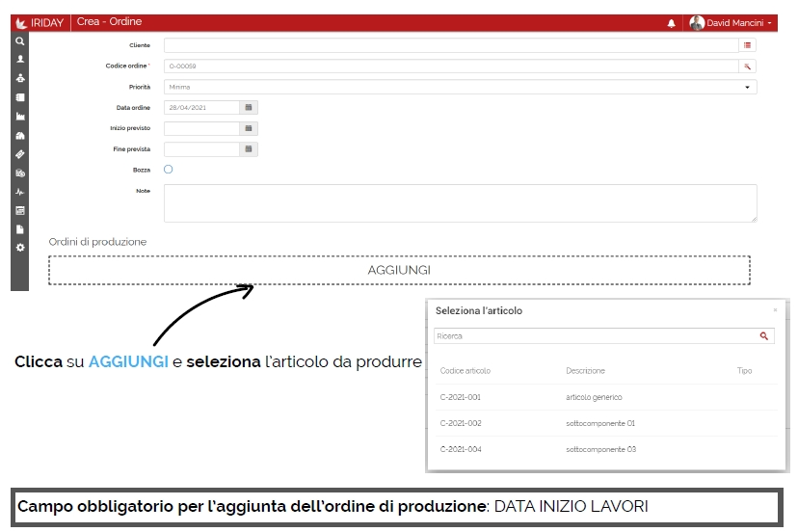Toggle the Bozza checkbox
This screenshot has width=798, height=532.
169,170
